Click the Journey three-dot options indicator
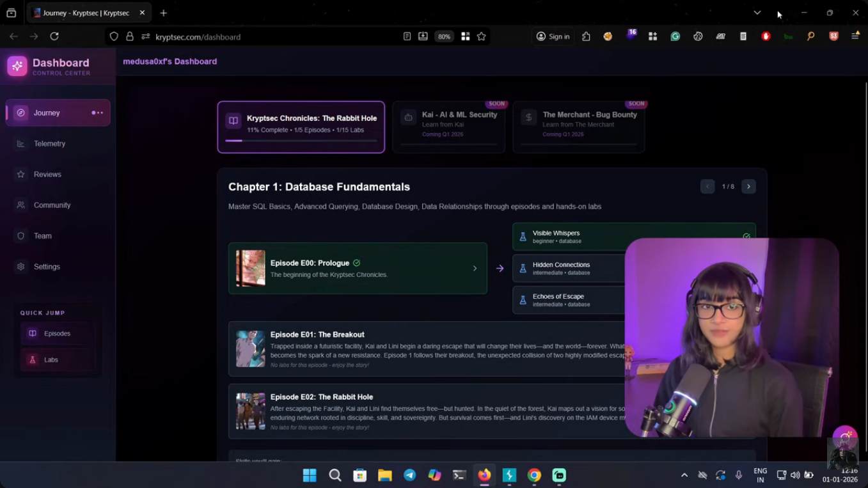Image resolution: width=868 pixels, height=488 pixels. [97, 113]
